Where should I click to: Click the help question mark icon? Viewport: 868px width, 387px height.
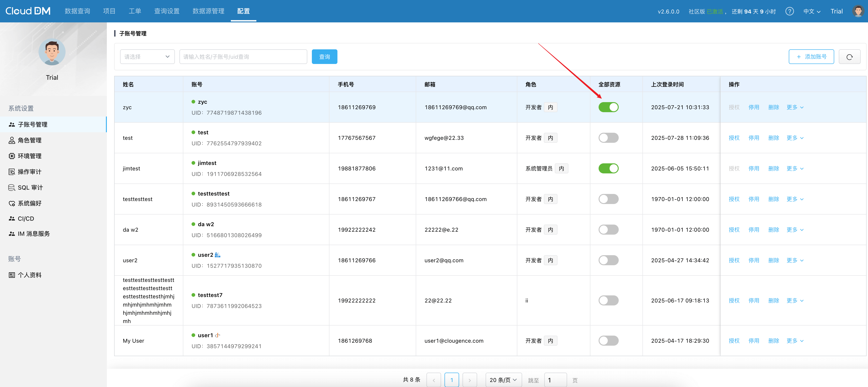[x=789, y=11]
